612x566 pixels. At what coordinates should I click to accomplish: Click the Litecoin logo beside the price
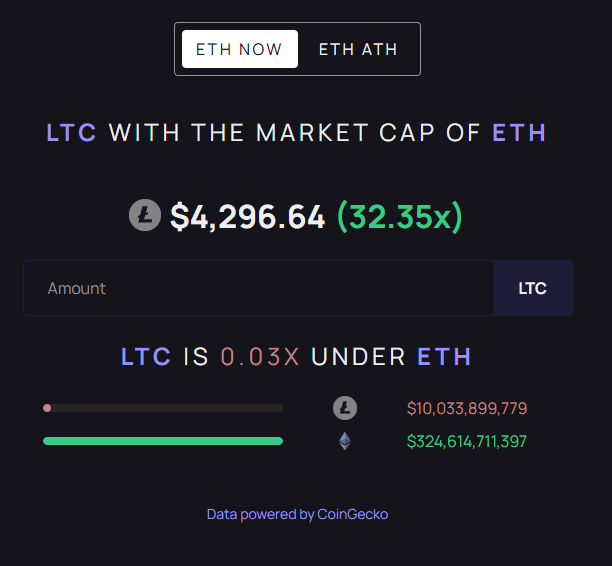pos(145,215)
